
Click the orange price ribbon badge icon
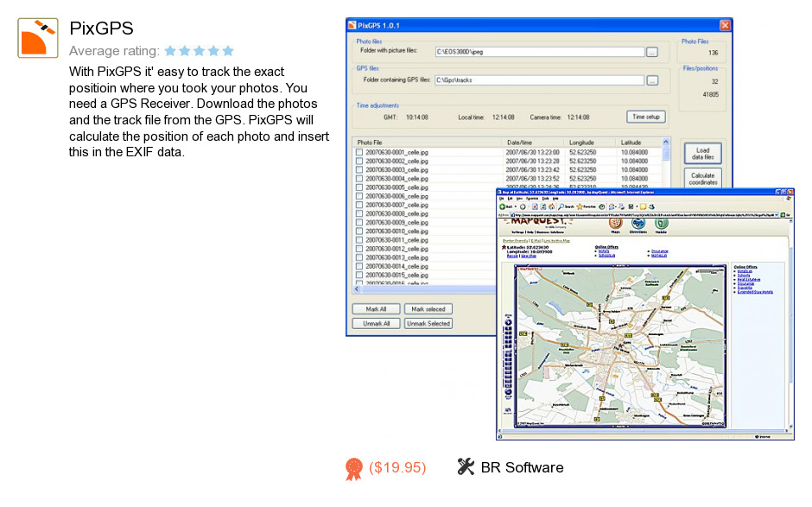(x=353, y=469)
